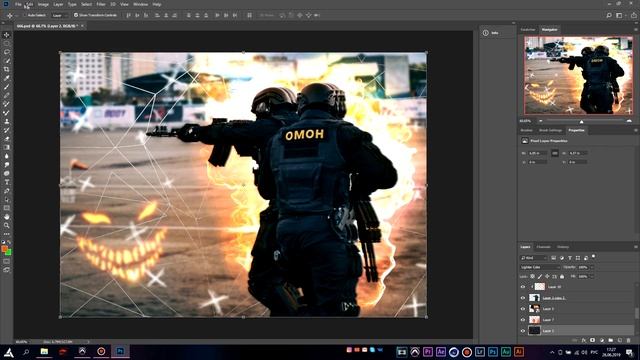The width and height of the screenshot is (640, 360).
Task: Open the Image menu
Action: [43, 4]
